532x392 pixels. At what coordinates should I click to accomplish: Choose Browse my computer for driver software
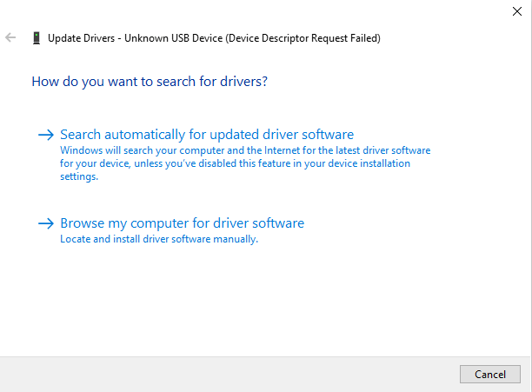pyautogui.click(x=182, y=223)
